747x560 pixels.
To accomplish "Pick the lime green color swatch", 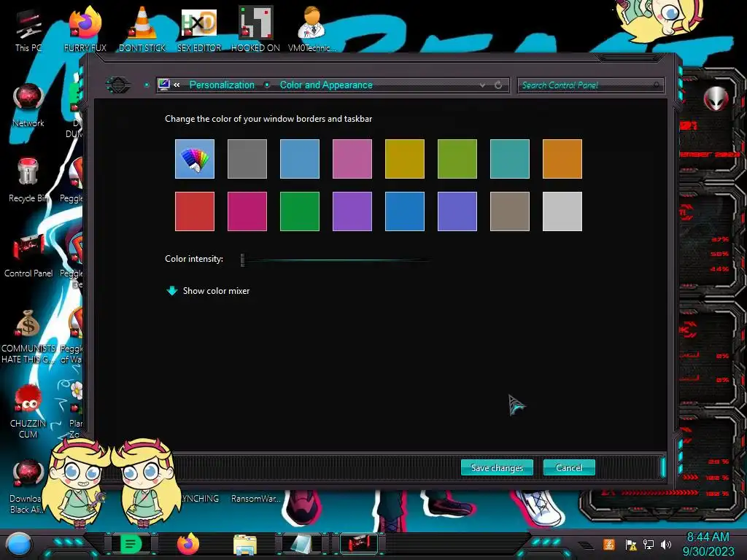I will point(457,159).
